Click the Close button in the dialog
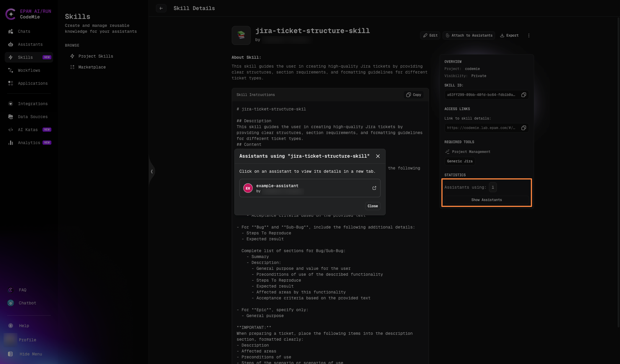Screen dimensions: 620x364 click(372, 206)
